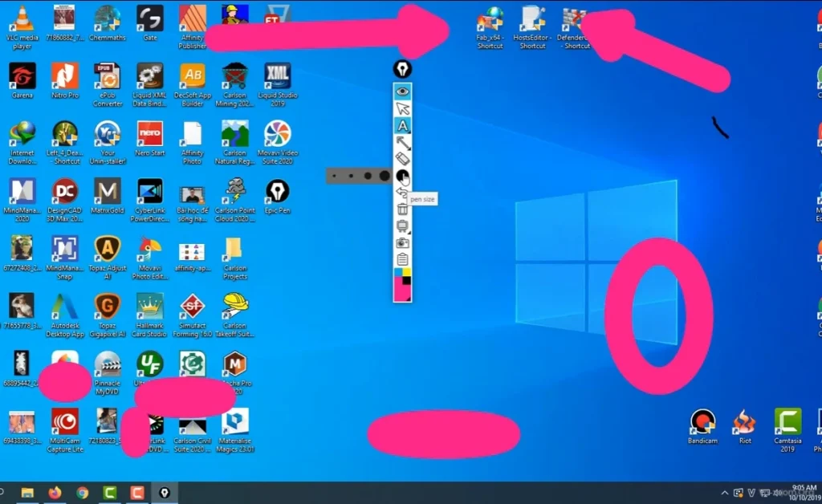The image size is (822, 504).
Task: Clear all ink using the trash icon
Action: click(x=403, y=209)
